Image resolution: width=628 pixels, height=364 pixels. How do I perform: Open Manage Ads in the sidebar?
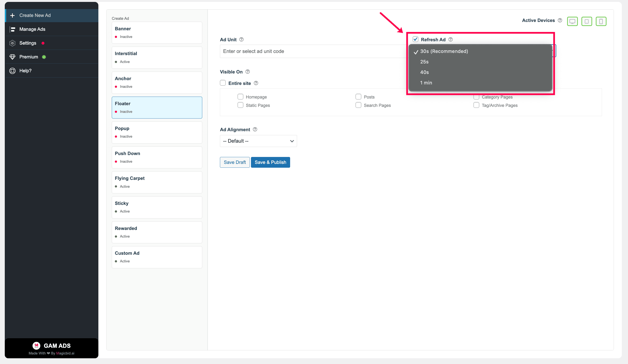coord(51,29)
